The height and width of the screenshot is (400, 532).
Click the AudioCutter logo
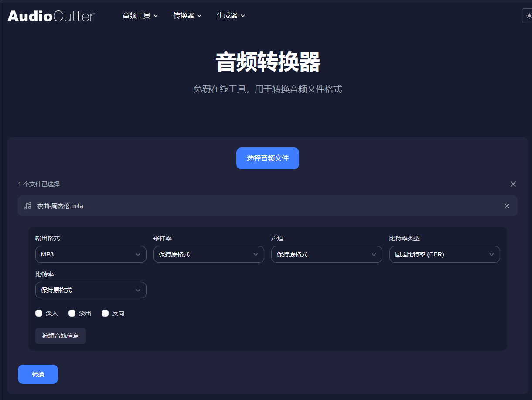point(50,16)
